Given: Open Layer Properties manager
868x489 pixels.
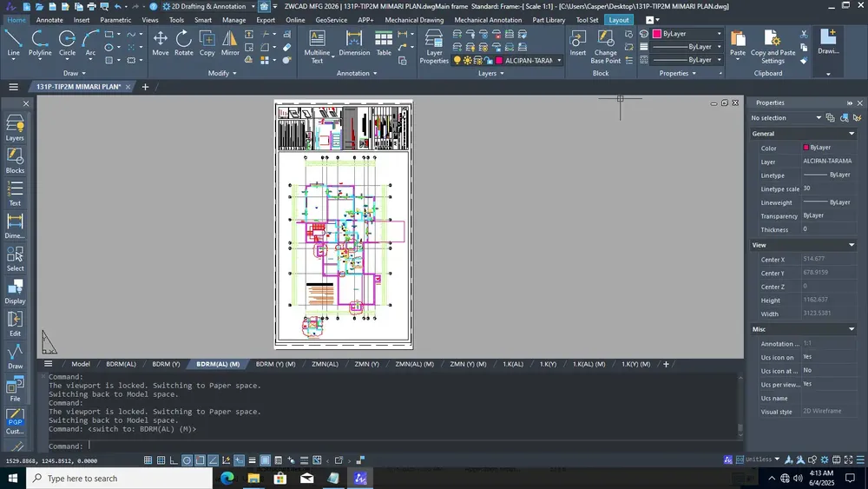Looking at the screenshot, I should point(434,47).
